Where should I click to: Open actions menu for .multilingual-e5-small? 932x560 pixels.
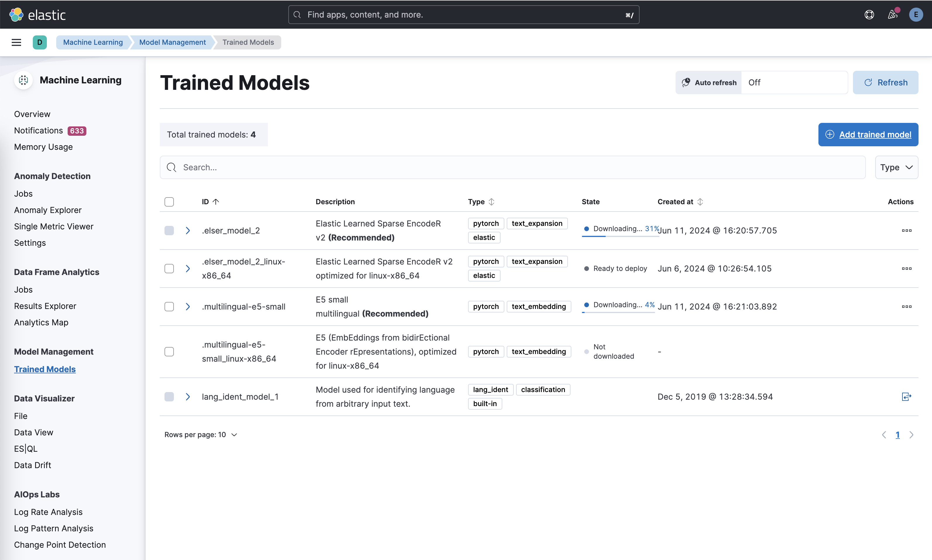tap(907, 307)
